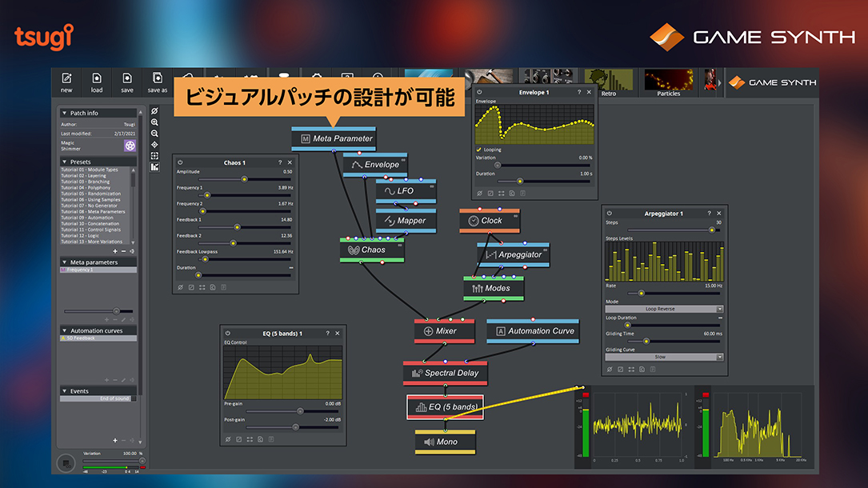This screenshot has height=488, width=868.
Task: Click the Magic Shimmer patch icon
Action: [130, 146]
